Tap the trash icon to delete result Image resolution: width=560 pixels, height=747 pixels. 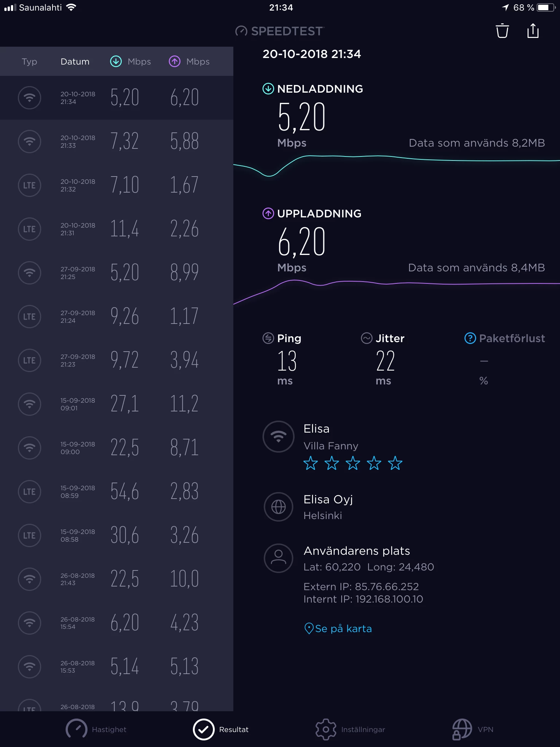(x=502, y=31)
